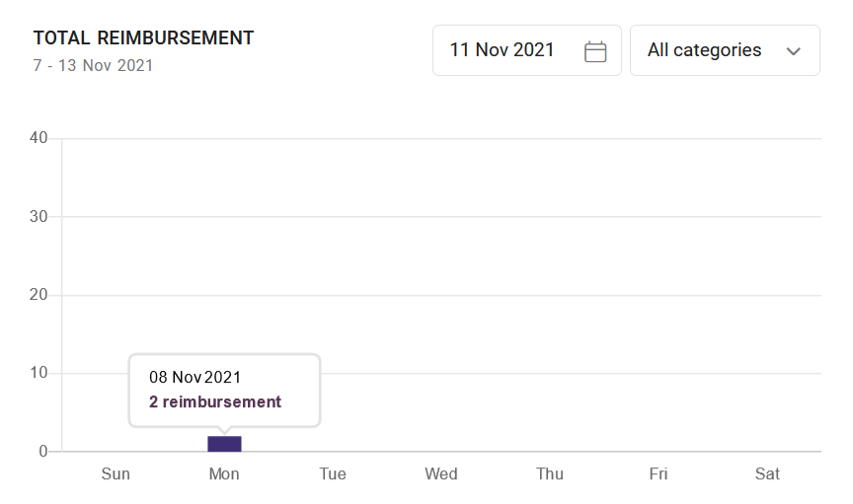Select the Sat axis label
Image resolution: width=853 pixels, height=504 pixels.
point(767,474)
